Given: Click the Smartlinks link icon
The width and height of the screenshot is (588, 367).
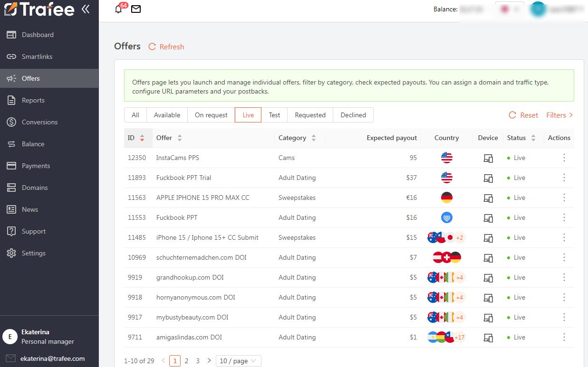Looking at the screenshot, I should tap(11, 56).
